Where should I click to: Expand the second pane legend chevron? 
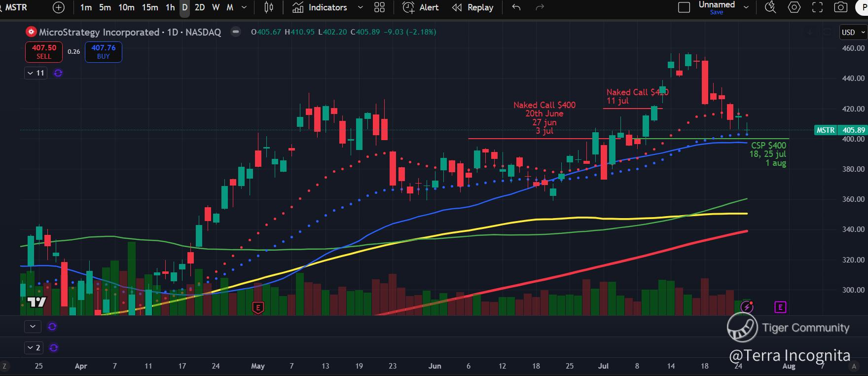33,326
